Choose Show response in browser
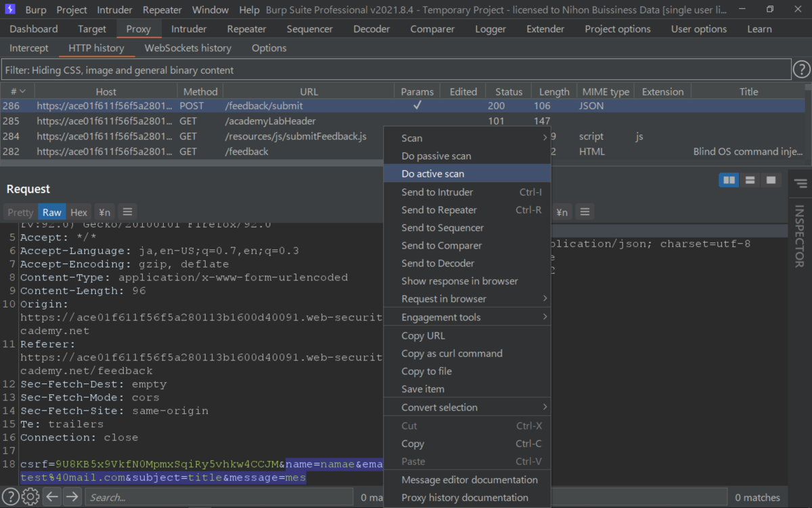This screenshot has width=812, height=508. click(467, 281)
